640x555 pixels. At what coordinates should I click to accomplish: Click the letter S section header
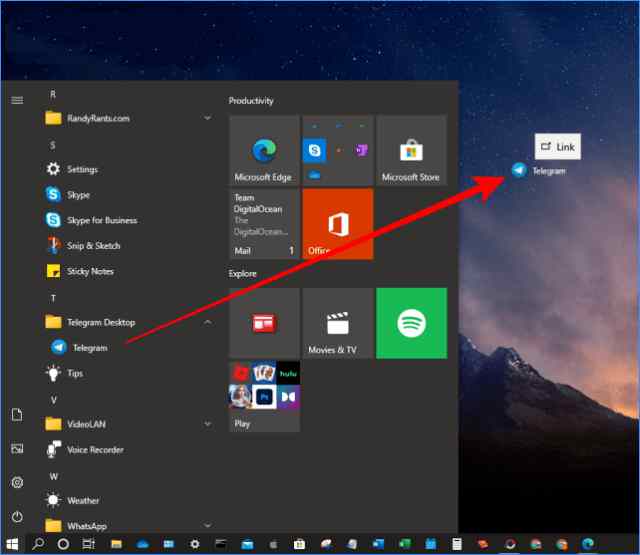(x=52, y=145)
